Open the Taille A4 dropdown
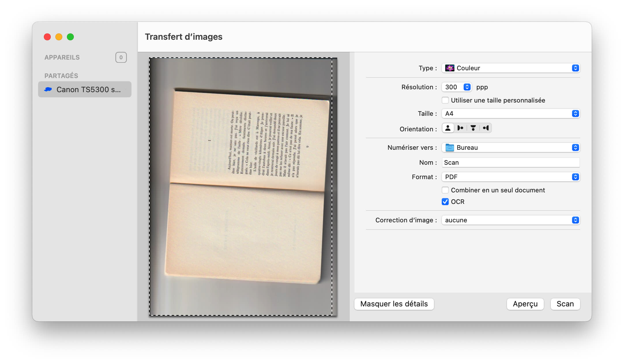This screenshot has width=624, height=364. 510,113
